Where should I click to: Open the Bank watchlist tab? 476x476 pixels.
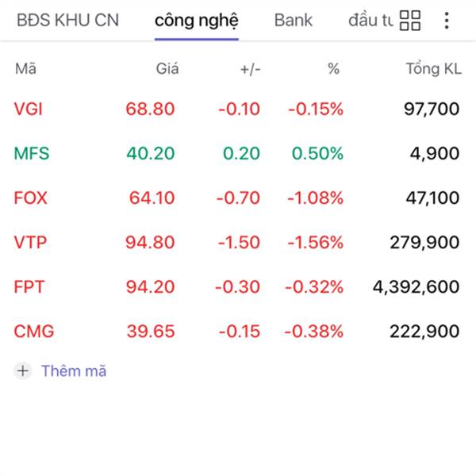pyautogui.click(x=294, y=21)
